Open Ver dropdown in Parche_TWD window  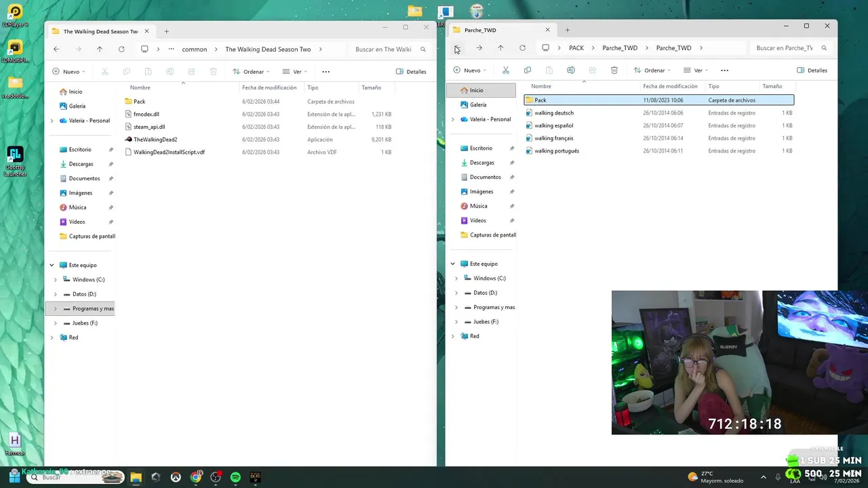(696, 70)
